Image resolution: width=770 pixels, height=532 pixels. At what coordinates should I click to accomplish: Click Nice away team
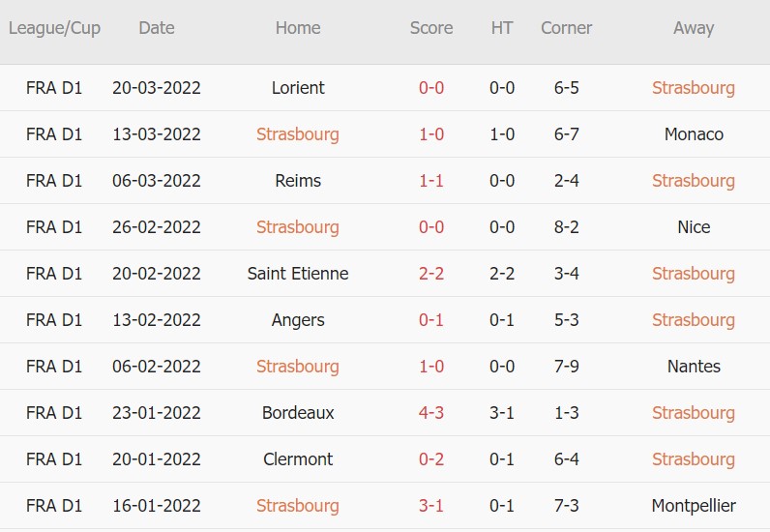(x=694, y=227)
